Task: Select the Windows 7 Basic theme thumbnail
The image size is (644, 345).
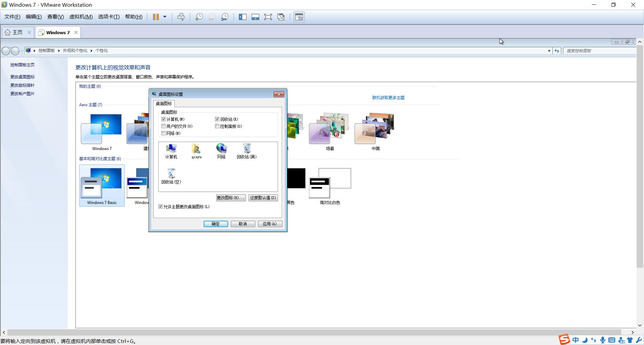Action: pyautogui.click(x=102, y=186)
